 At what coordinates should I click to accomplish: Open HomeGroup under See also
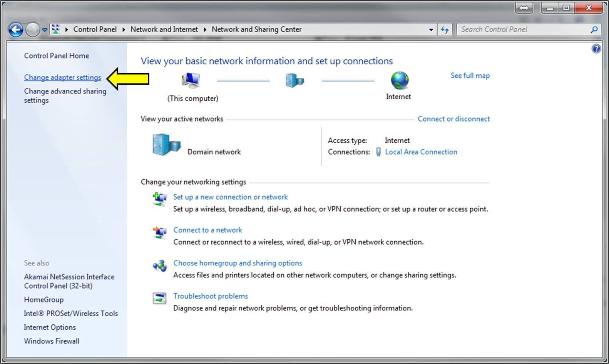click(43, 300)
